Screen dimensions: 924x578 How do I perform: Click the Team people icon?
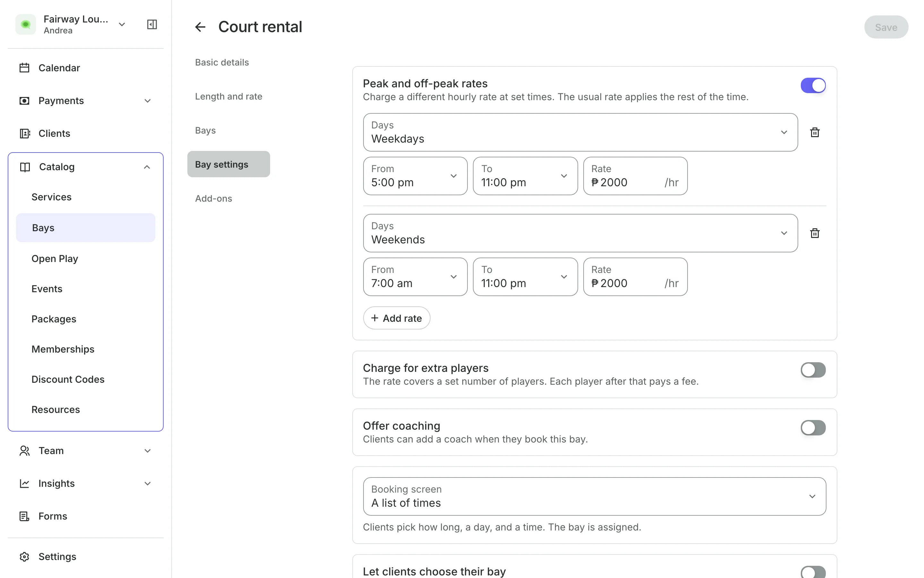(x=24, y=451)
